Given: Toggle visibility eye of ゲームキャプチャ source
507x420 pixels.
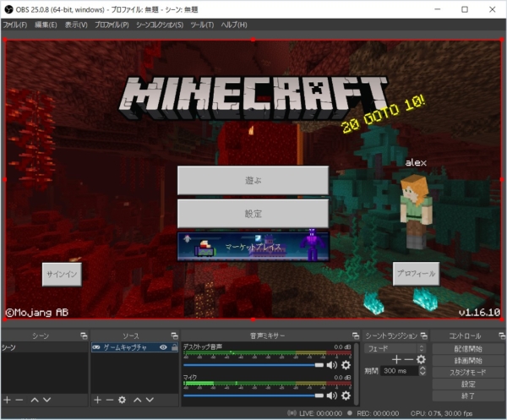Looking at the screenshot, I should 164,347.
